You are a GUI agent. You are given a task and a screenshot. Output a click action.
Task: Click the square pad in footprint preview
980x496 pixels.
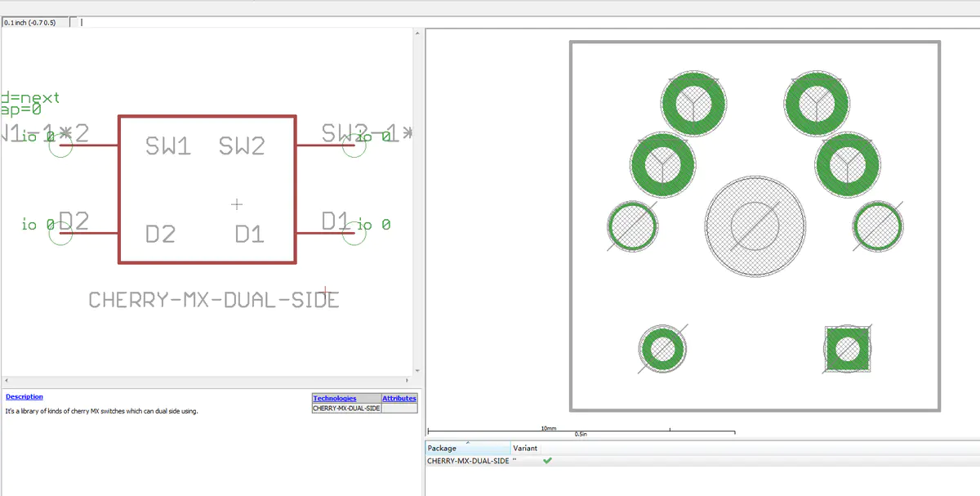847,350
